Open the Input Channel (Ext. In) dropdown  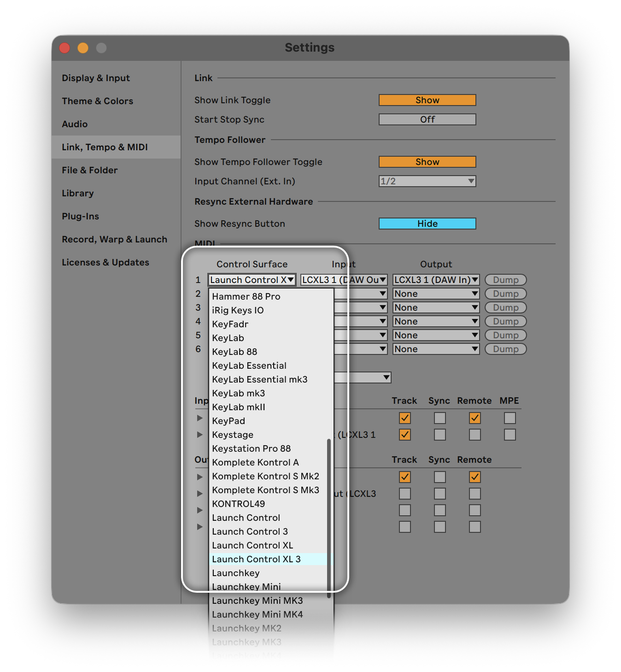[427, 181]
